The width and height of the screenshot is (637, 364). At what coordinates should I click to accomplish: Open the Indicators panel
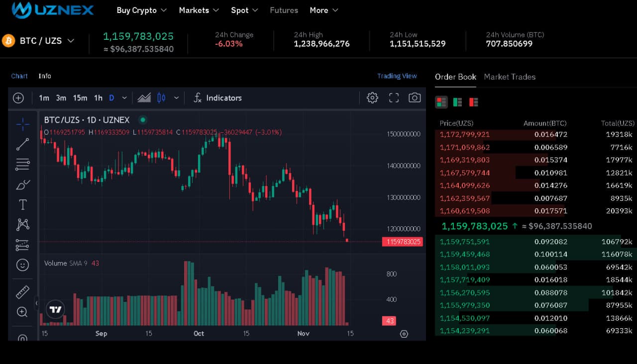point(218,98)
